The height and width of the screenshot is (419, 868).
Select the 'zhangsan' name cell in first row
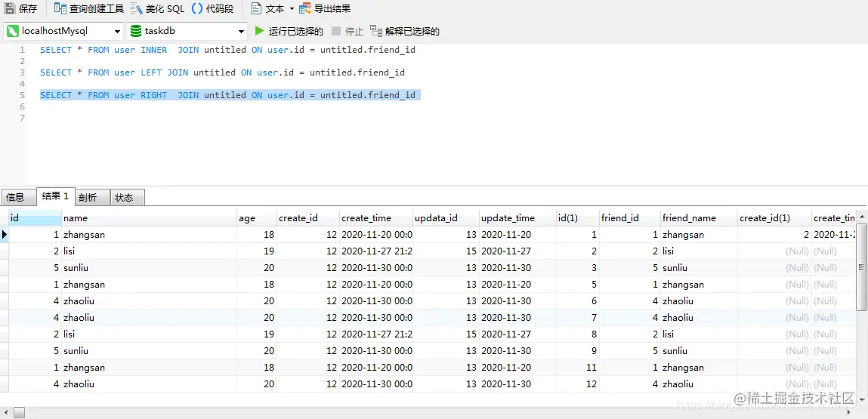tap(149, 235)
